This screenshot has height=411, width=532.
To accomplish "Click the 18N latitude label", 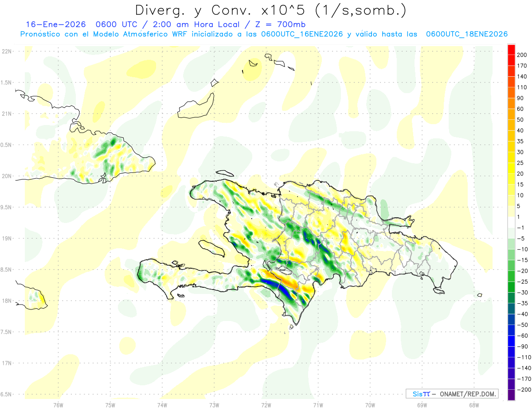I will pos(6,301).
